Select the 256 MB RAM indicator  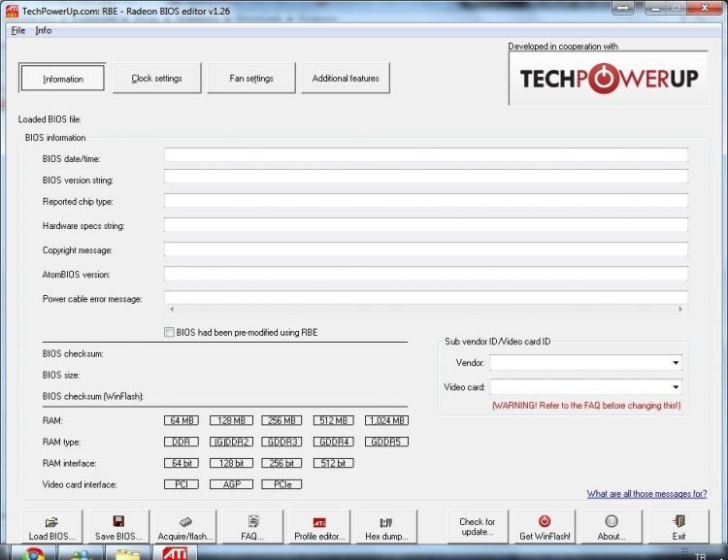click(281, 420)
